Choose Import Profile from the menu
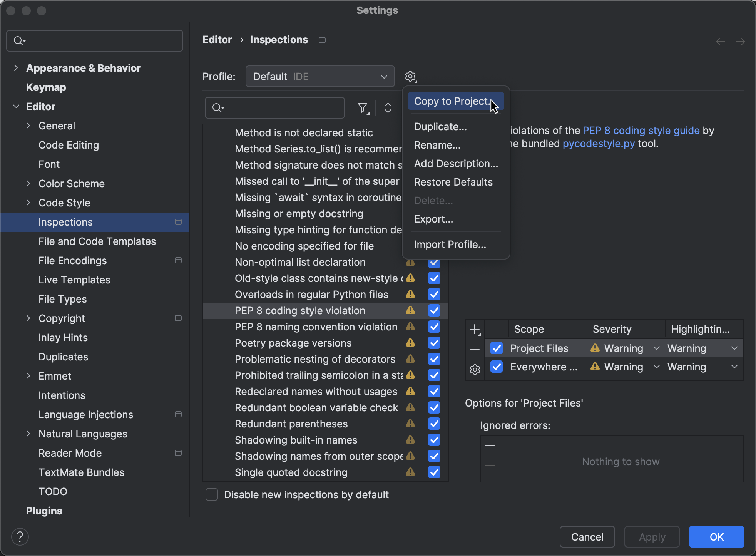756x556 pixels. coord(450,245)
